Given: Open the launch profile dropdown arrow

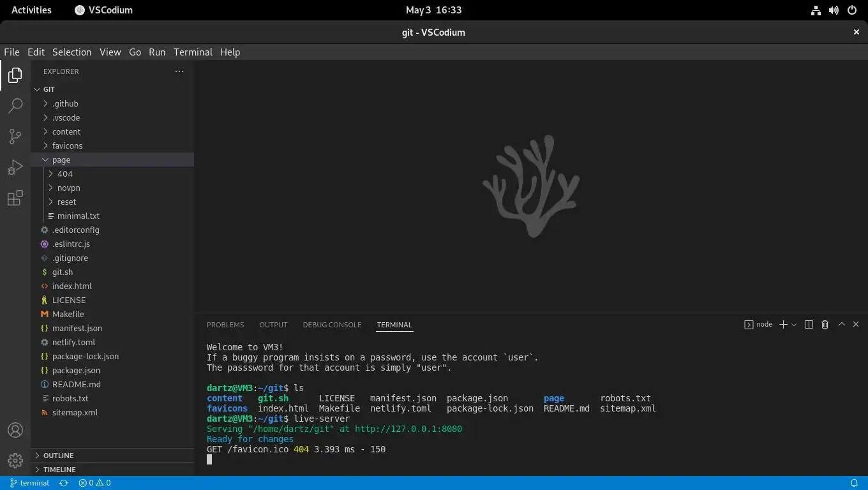Looking at the screenshot, I should [x=794, y=324].
